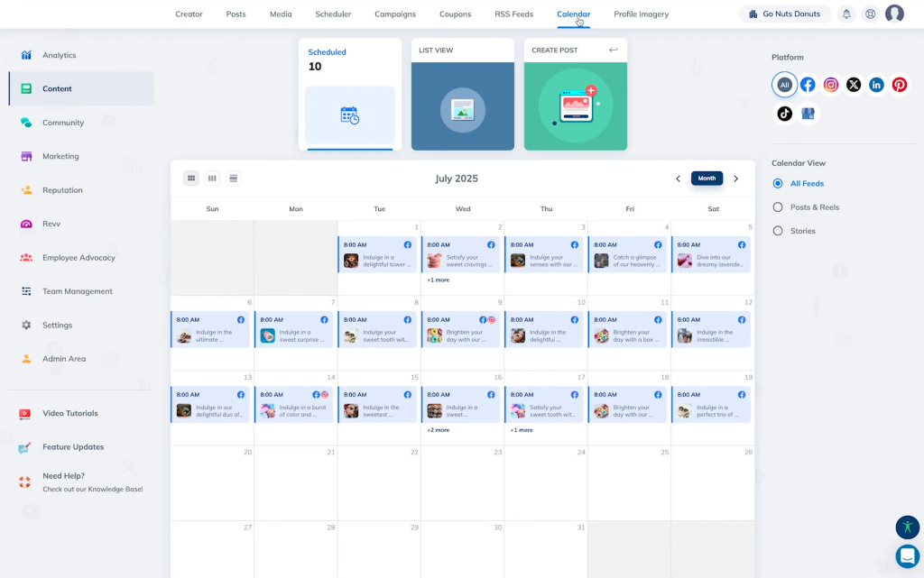Open the Month view selector
The image size is (924, 578).
click(707, 179)
